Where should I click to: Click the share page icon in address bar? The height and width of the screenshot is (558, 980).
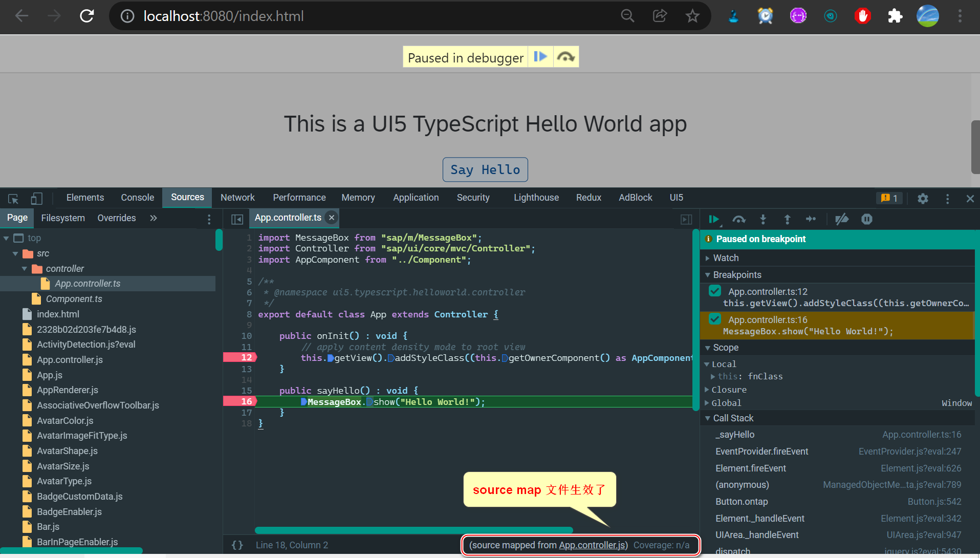click(x=660, y=16)
